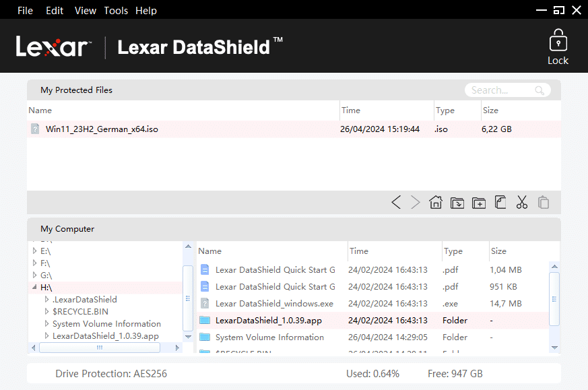Viewport: 588px width, 390px height.
Task: Open the File menu
Action: click(25, 11)
